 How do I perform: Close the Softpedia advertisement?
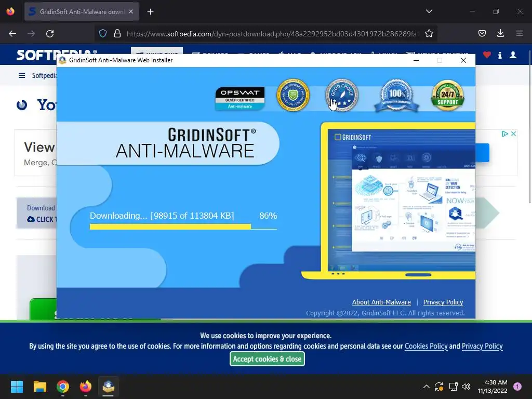coord(514,134)
